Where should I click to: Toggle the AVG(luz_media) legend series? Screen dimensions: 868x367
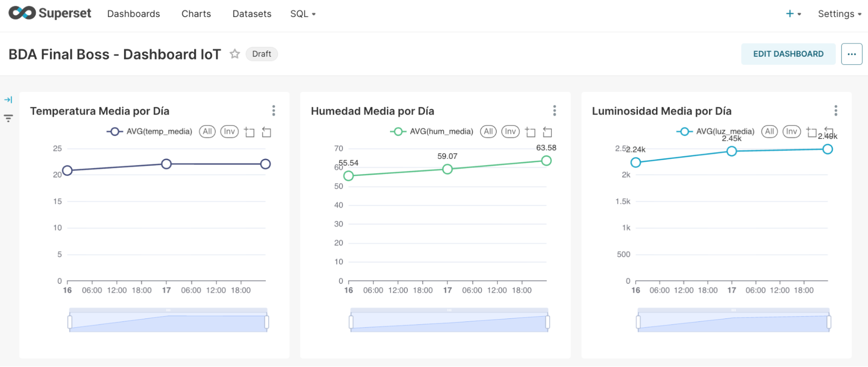click(716, 131)
